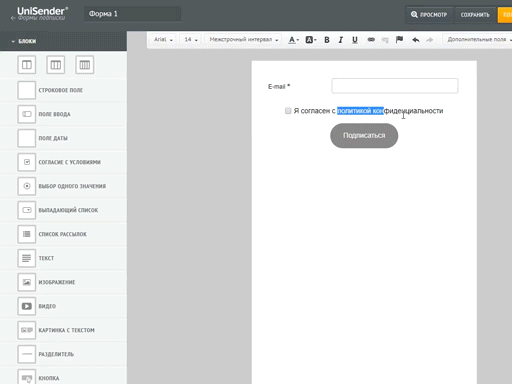
Task: Add the Поле даты block icon
Action: pyautogui.click(x=27, y=138)
